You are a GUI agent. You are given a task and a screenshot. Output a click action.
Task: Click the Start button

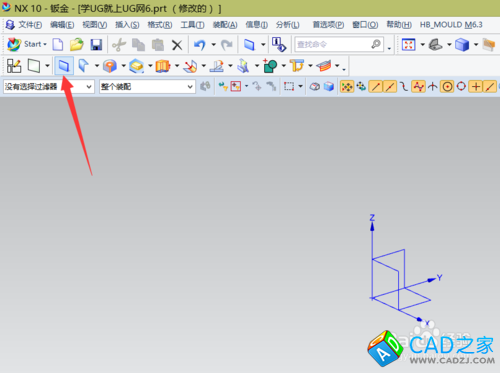click(x=27, y=44)
